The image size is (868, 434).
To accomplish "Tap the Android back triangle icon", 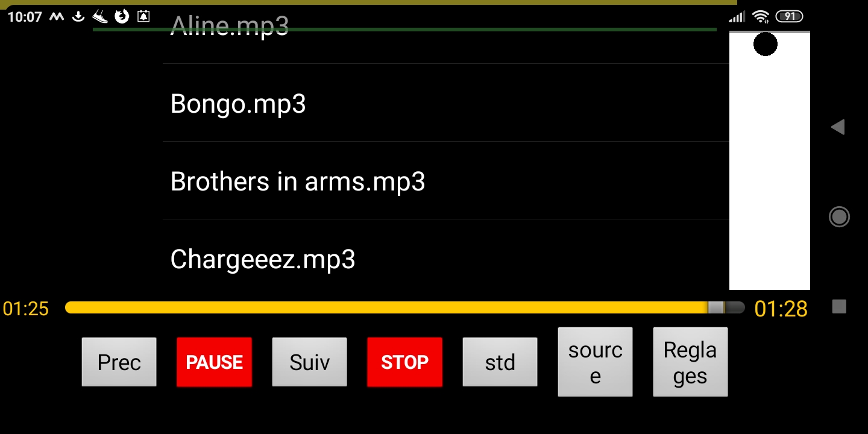I will (x=838, y=127).
